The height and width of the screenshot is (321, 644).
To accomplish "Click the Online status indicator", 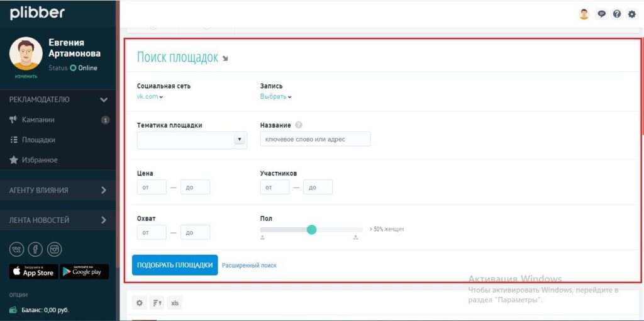I will pyautogui.click(x=73, y=68).
